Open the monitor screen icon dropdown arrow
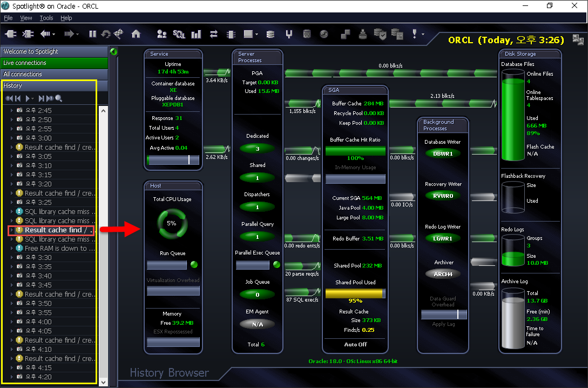588x388 pixels. [x=256, y=35]
